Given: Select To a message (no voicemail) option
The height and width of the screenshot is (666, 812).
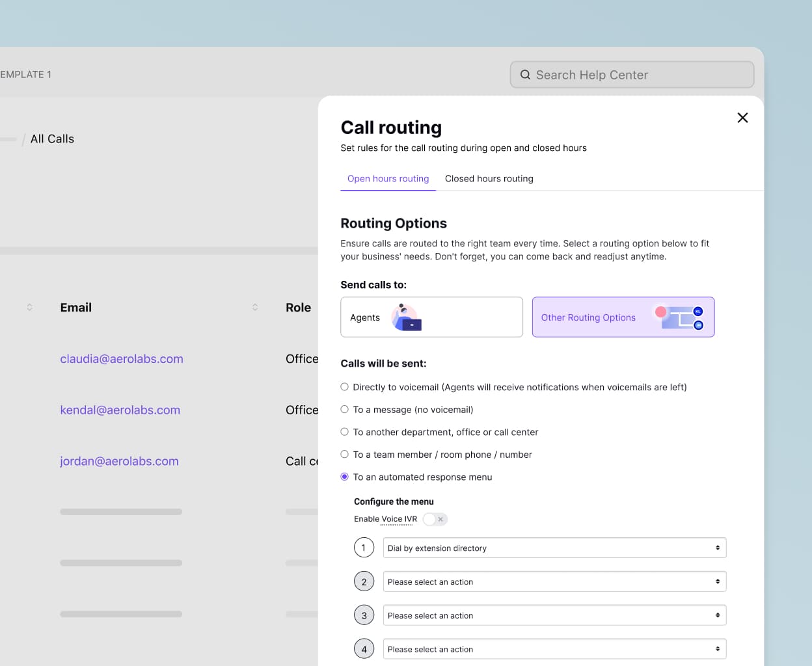Looking at the screenshot, I should (345, 410).
